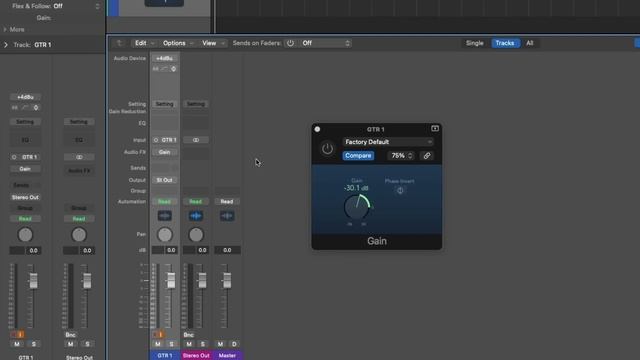This screenshot has width=640, height=360.
Task: Open the GTR 1 input slot in the mixer
Action: (169, 140)
